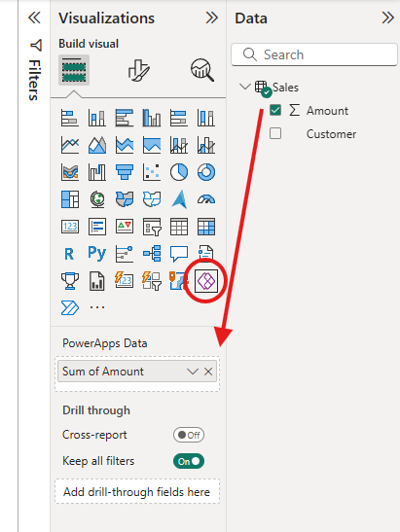Image resolution: width=400 pixels, height=532 pixels.
Task: Select the R script visual
Action: pyautogui.click(x=69, y=254)
